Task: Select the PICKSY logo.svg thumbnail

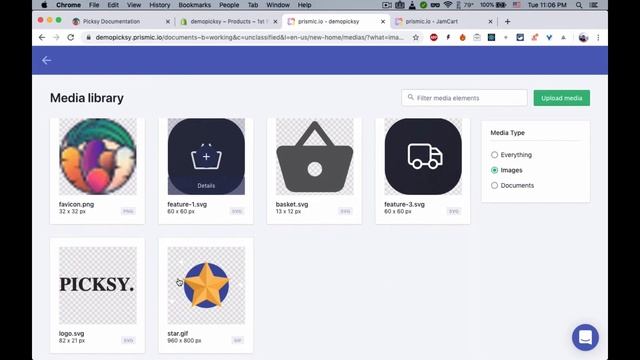Action: [x=98, y=285]
